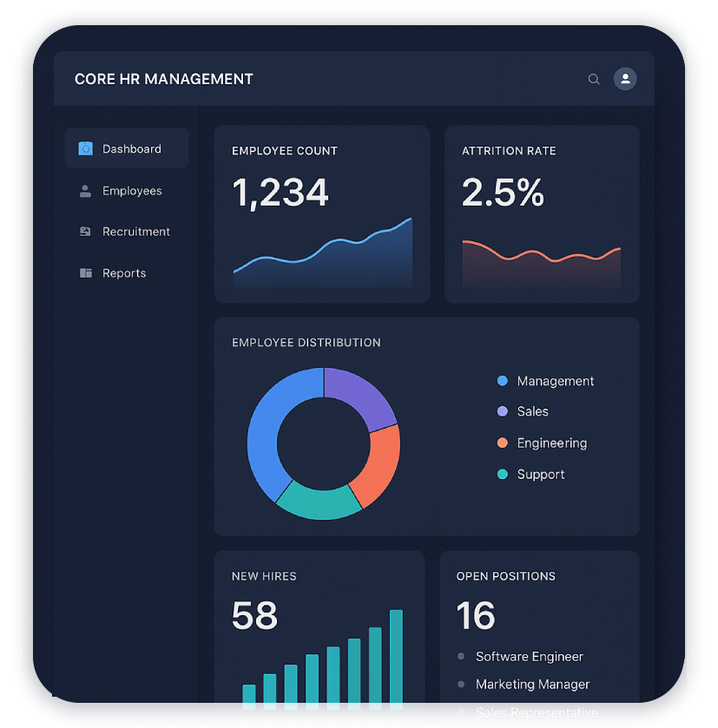Image resolution: width=718 pixels, height=728 pixels.
Task: Click the search magnifier icon in header
Action: (594, 79)
